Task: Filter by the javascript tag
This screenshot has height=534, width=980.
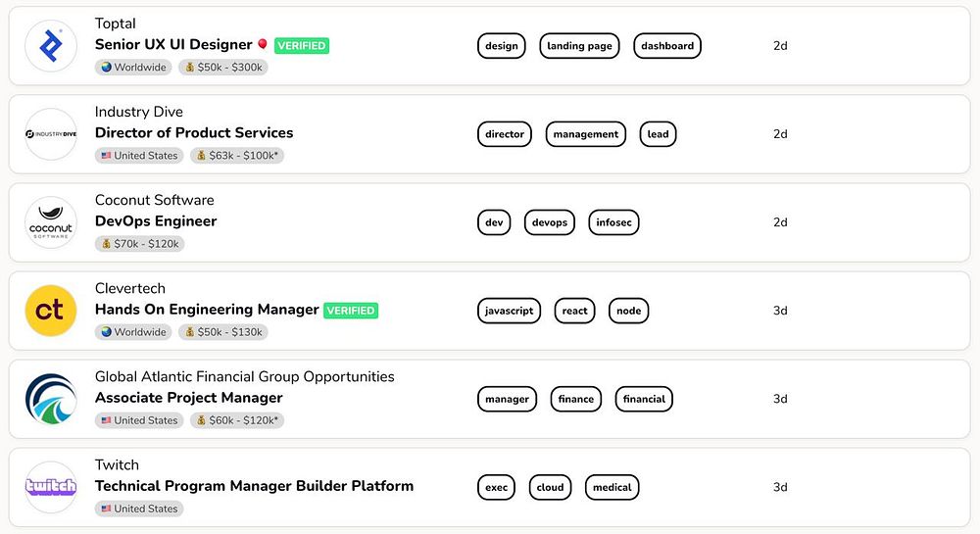Action: coord(510,311)
